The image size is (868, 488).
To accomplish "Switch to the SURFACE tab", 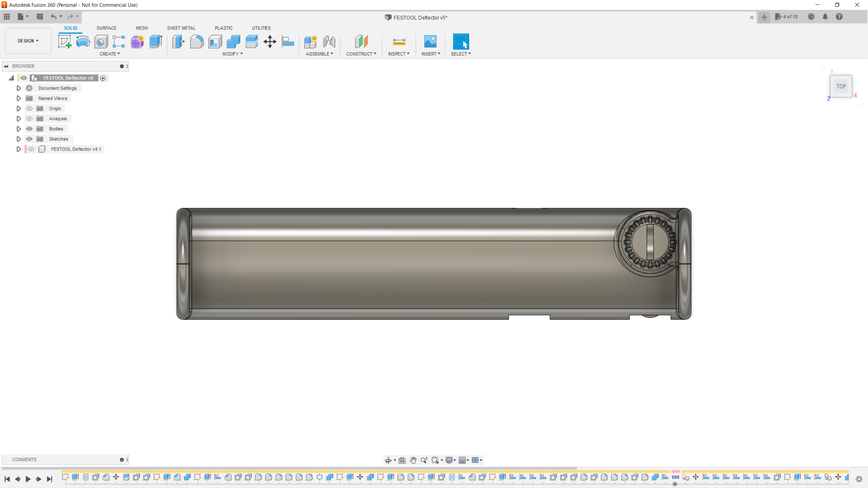I will 106,28.
